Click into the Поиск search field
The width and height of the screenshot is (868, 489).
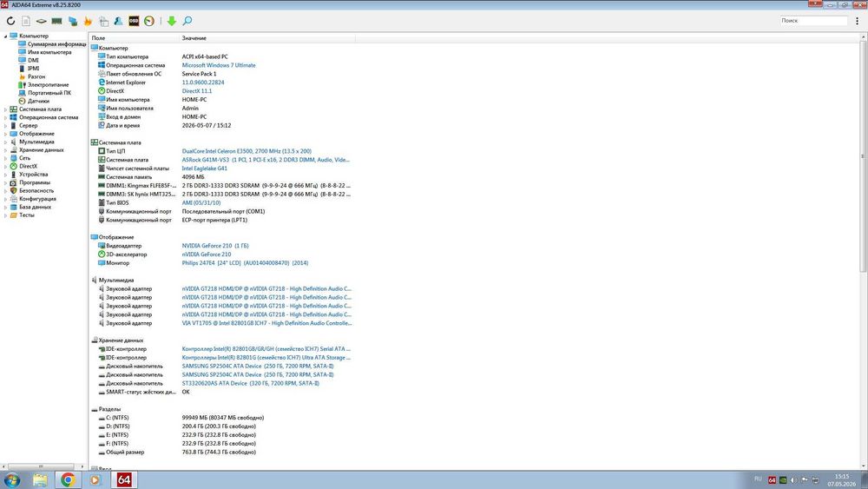tap(813, 21)
